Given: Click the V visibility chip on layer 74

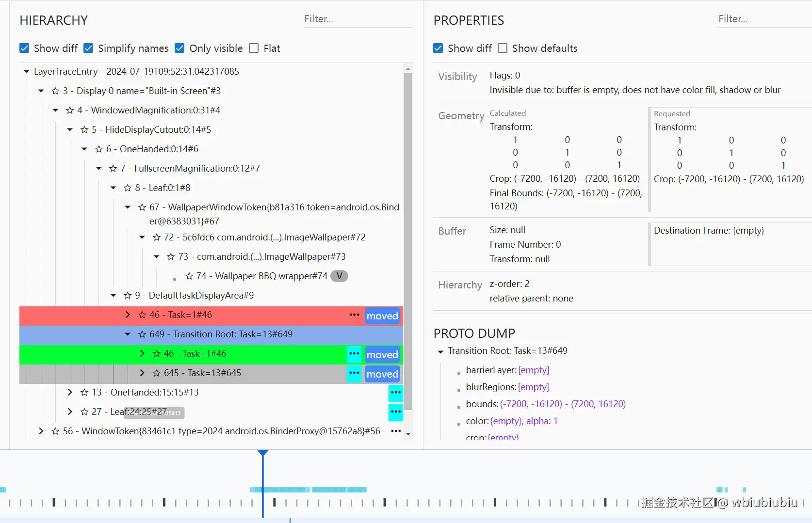Looking at the screenshot, I should pyautogui.click(x=340, y=276).
